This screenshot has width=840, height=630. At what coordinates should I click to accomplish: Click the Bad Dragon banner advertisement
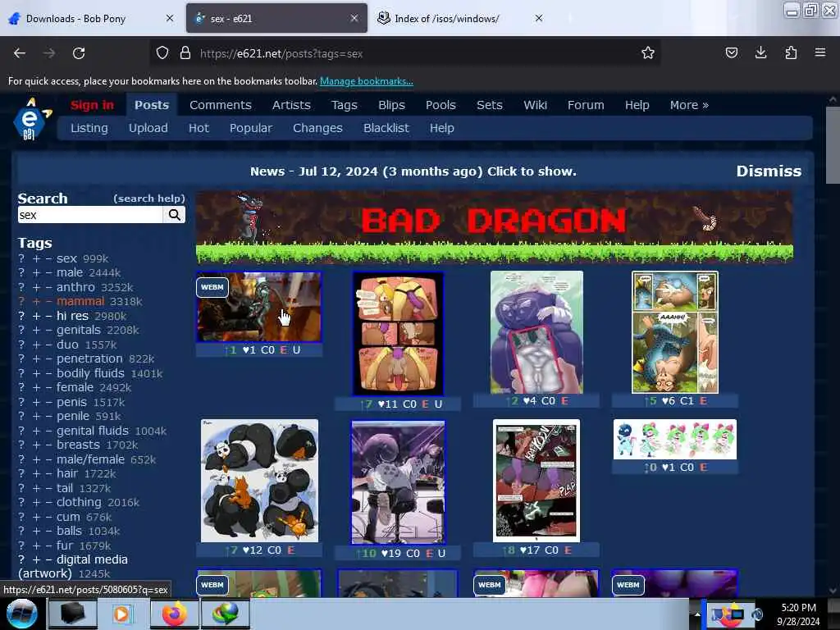pos(495,227)
